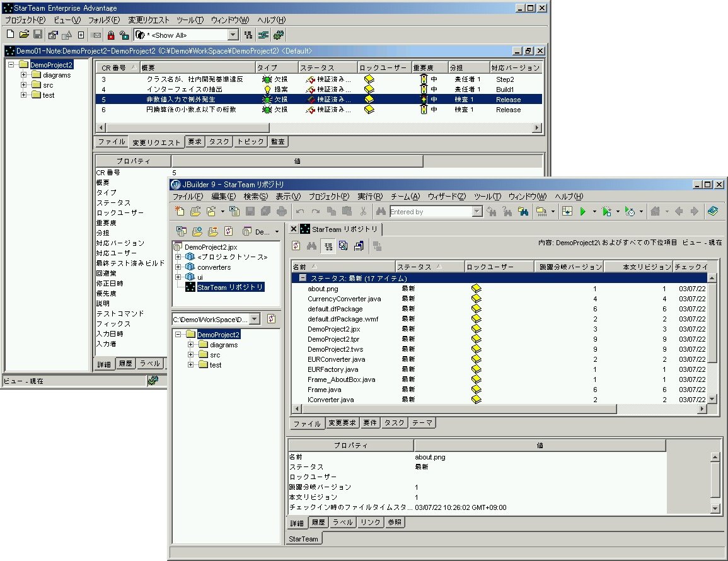
Task: Click the New Project icon in StarTeam toolbar
Action: (x=11, y=35)
